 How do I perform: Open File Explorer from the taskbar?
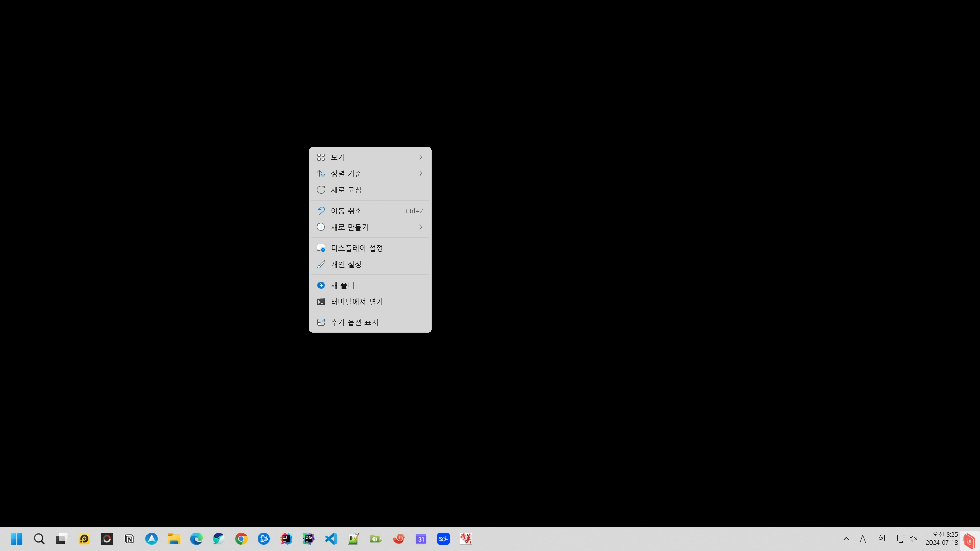tap(174, 539)
